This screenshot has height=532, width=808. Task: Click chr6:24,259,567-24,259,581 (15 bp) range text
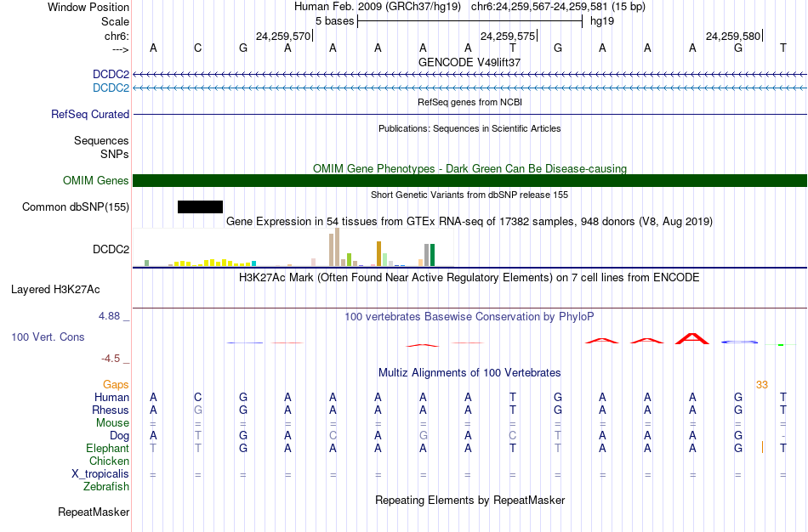558,7
